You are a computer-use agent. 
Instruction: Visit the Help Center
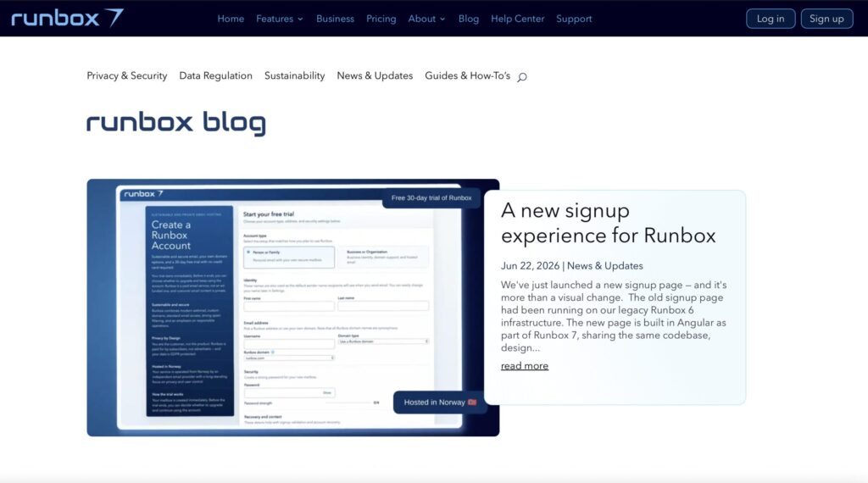pos(518,19)
